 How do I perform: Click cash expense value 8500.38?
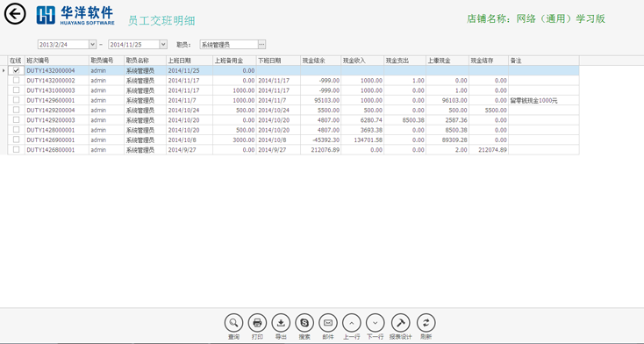[412, 120]
